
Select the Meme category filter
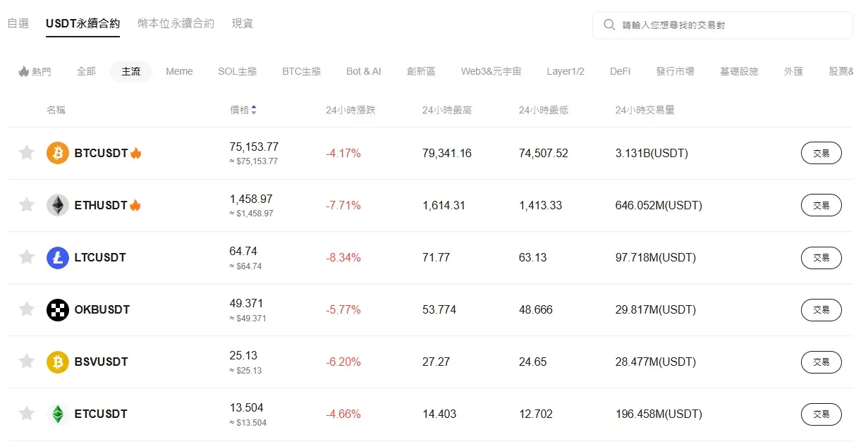pos(179,71)
